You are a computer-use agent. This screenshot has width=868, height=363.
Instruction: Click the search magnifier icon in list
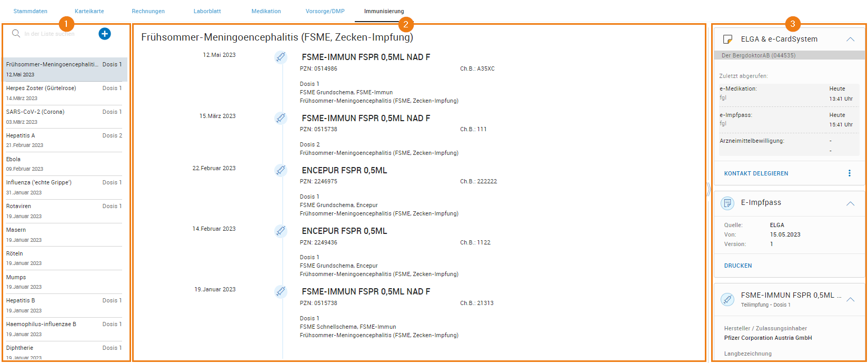coord(16,34)
